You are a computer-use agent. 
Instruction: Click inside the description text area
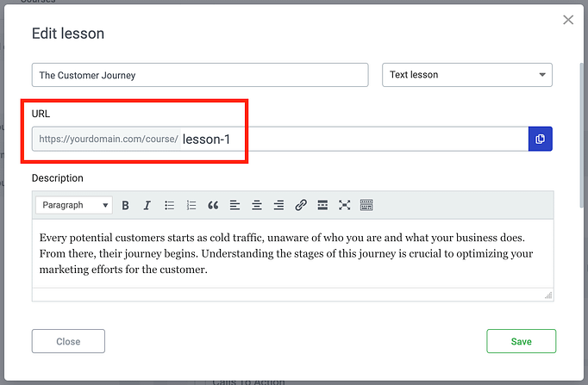point(293,252)
